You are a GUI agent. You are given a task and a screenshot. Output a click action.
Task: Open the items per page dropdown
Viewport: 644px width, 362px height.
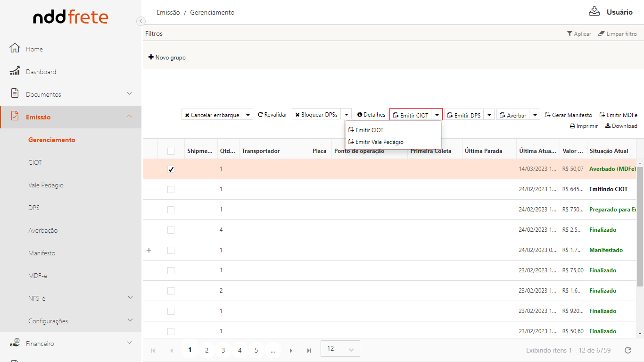pos(340,349)
